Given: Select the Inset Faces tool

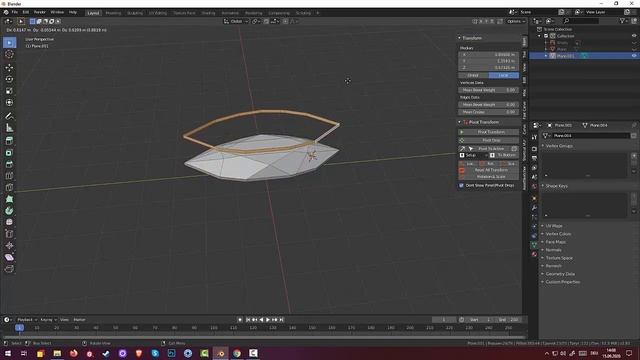Looking at the screenshot, I should click(x=9, y=153).
